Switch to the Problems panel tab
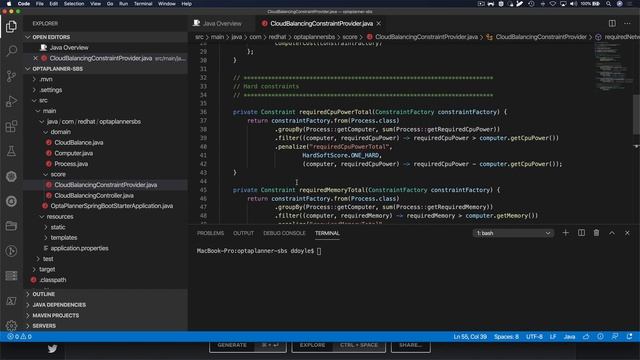The image size is (640, 360). click(211, 233)
